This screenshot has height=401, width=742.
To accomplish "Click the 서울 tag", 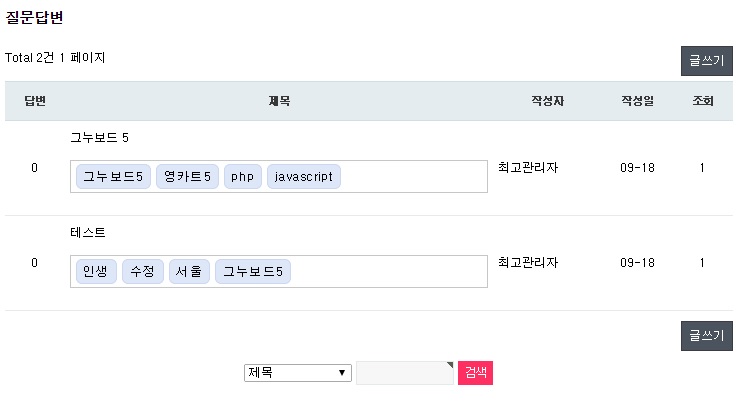I will pos(190,272).
